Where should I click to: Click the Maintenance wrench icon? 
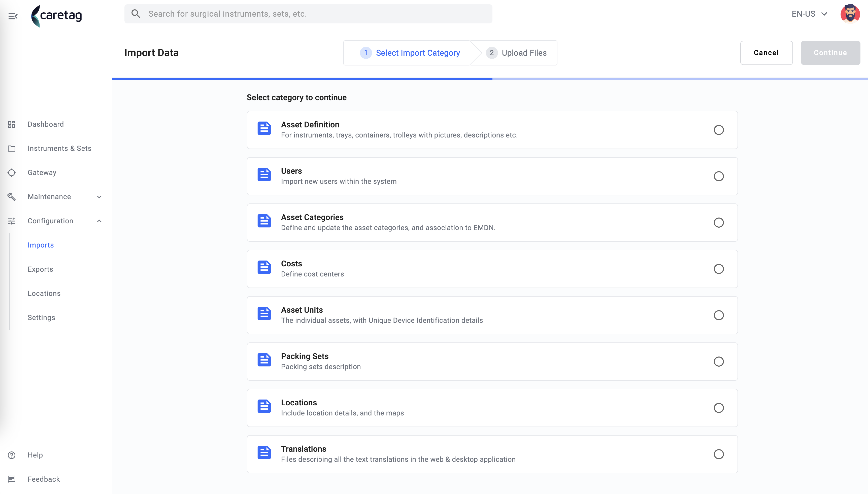(12, 197)
